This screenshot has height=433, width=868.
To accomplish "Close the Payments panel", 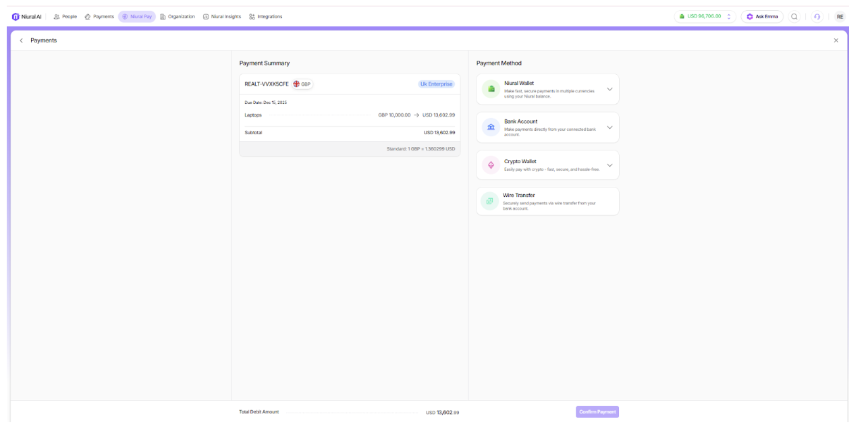I will (x=836, y=40).
